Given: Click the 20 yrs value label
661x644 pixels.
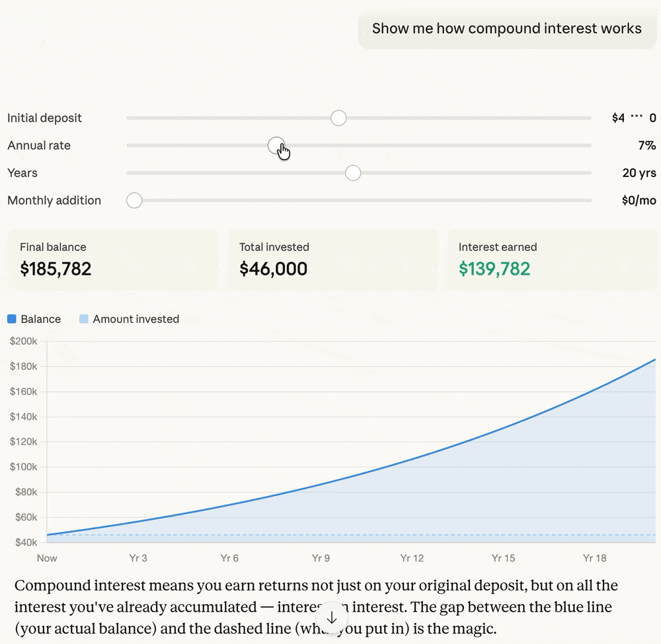Looking at the screenshot, I should (x=639, y=173).
